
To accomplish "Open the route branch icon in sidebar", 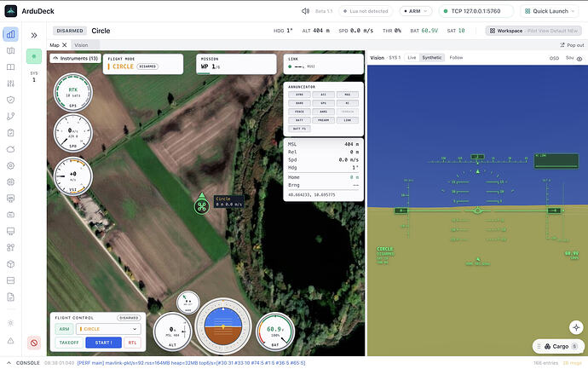I will pos(10,116).
